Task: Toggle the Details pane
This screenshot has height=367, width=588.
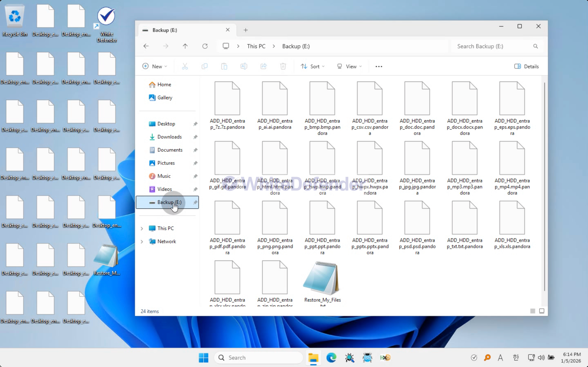Action: [526, 66]
